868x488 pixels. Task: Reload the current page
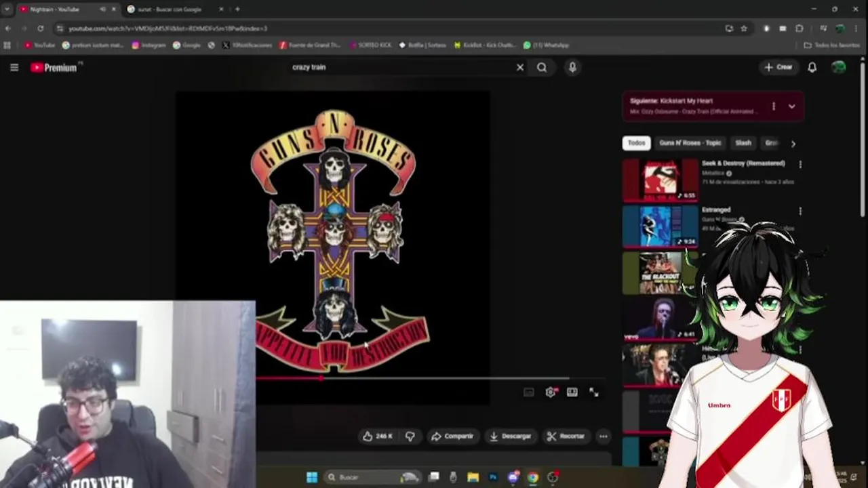pos(41,28)
